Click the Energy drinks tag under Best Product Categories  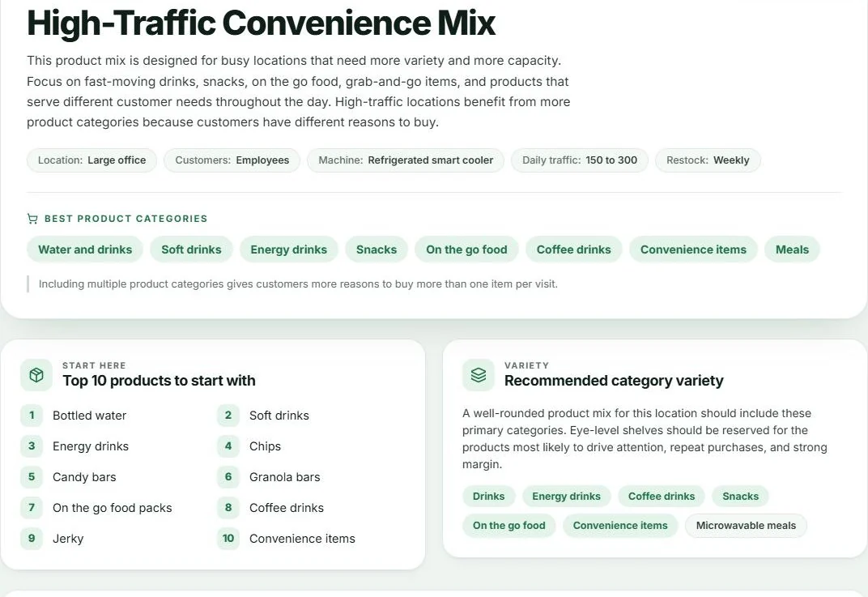pyautogui.click(x=289, y=249)
